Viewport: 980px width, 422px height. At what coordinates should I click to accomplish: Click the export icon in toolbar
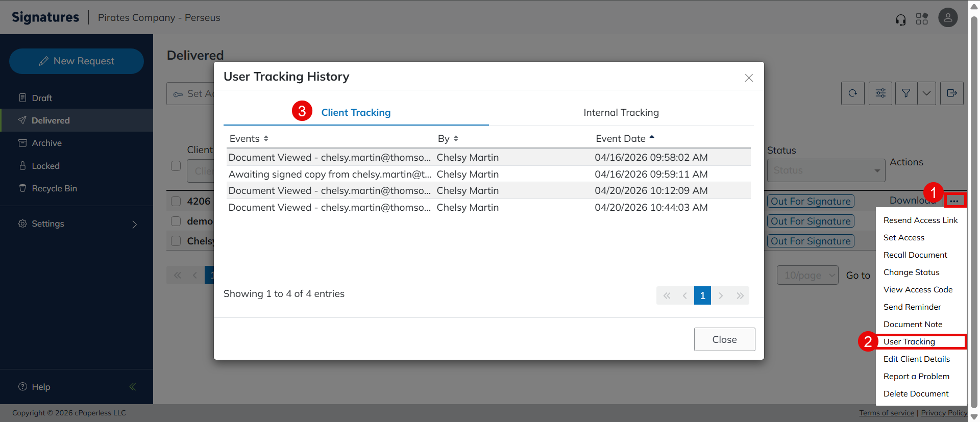[x=951, y=93]
